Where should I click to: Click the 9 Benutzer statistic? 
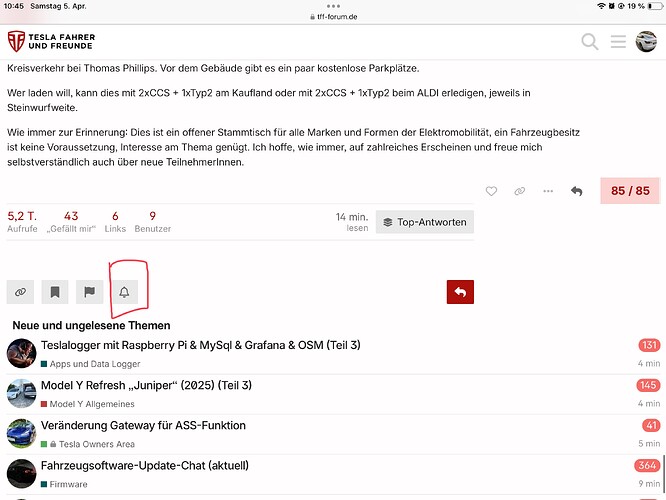pyautogui.click(x=152, y=222)
